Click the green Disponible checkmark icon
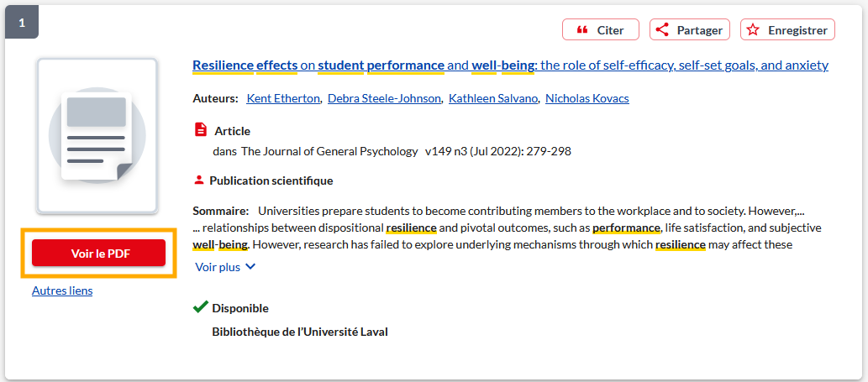 [200, 307]
